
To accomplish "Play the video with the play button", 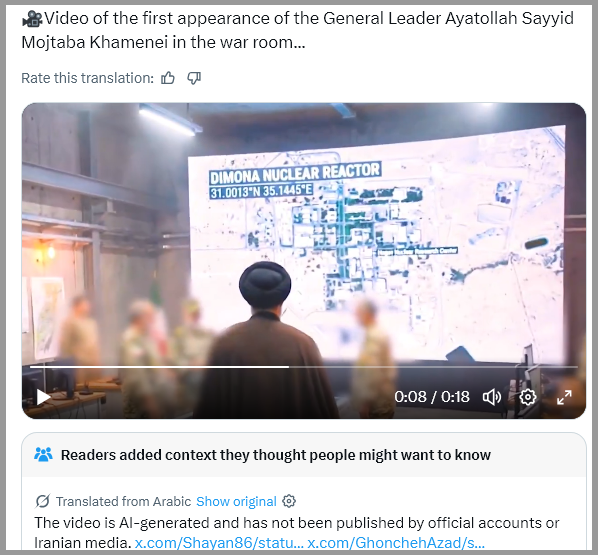I will tap(43, 397).
